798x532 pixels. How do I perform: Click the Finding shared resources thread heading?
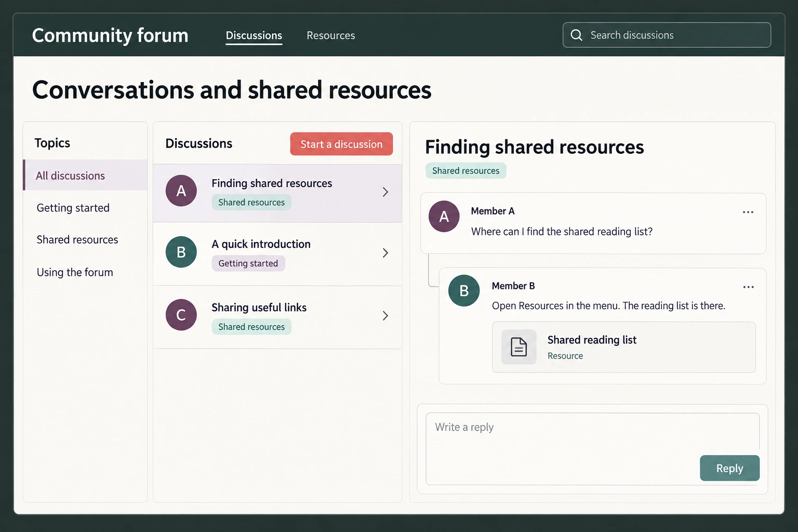point(535,147)
